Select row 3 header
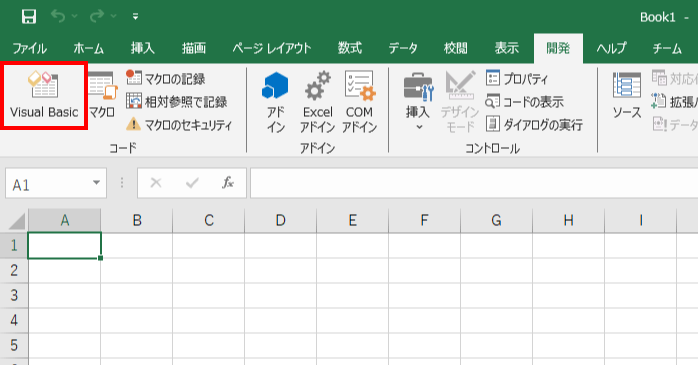The width and height of the screenshot is (698, 365). coord(14,295)
